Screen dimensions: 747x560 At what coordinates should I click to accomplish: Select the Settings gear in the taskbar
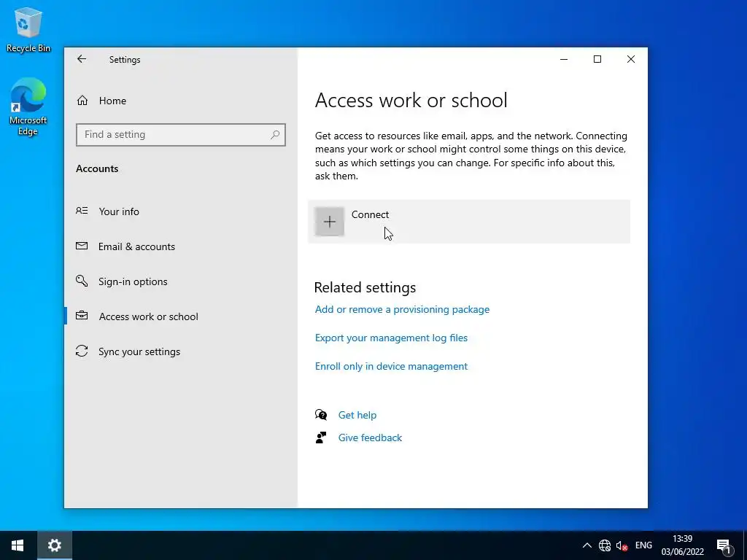[x=55, y=545]
